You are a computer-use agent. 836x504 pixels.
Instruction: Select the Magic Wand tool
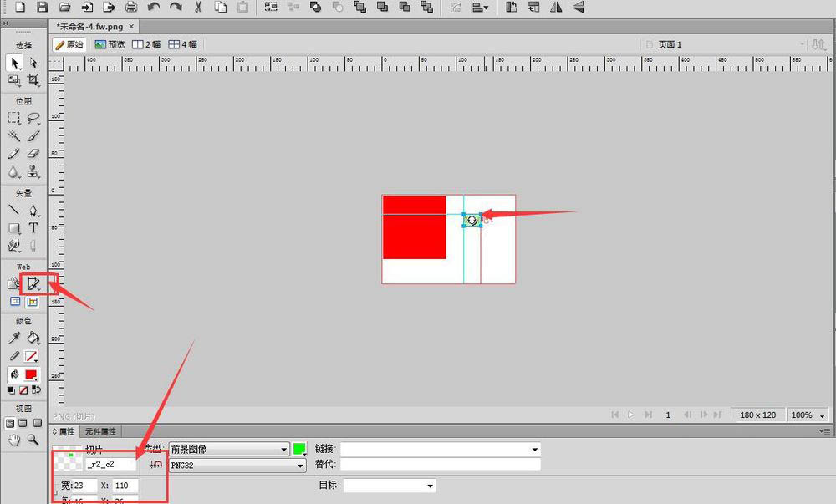point(14,136)
